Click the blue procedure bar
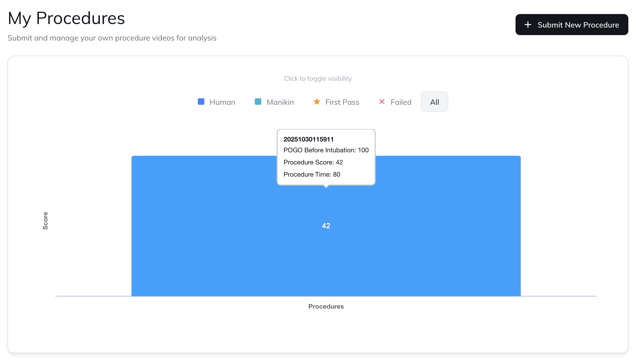 (x=216, y=243)
